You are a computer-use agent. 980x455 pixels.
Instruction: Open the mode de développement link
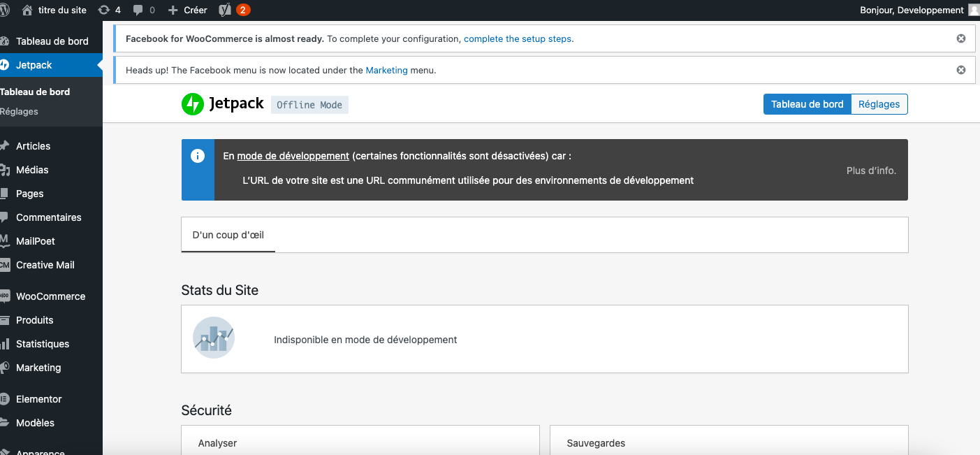(x=293, y=156)
